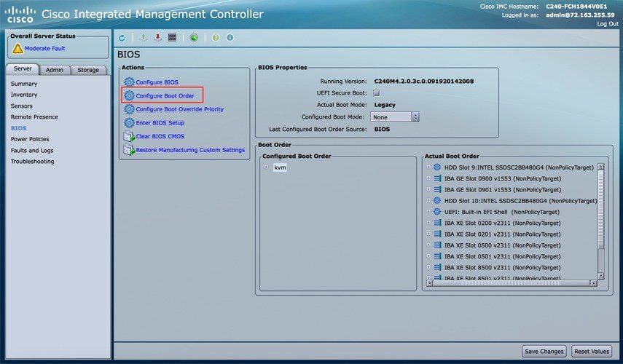Screen dimensions: 623x364
Task: Click the Refresh toolbar icon
Action: pos(122,38)
